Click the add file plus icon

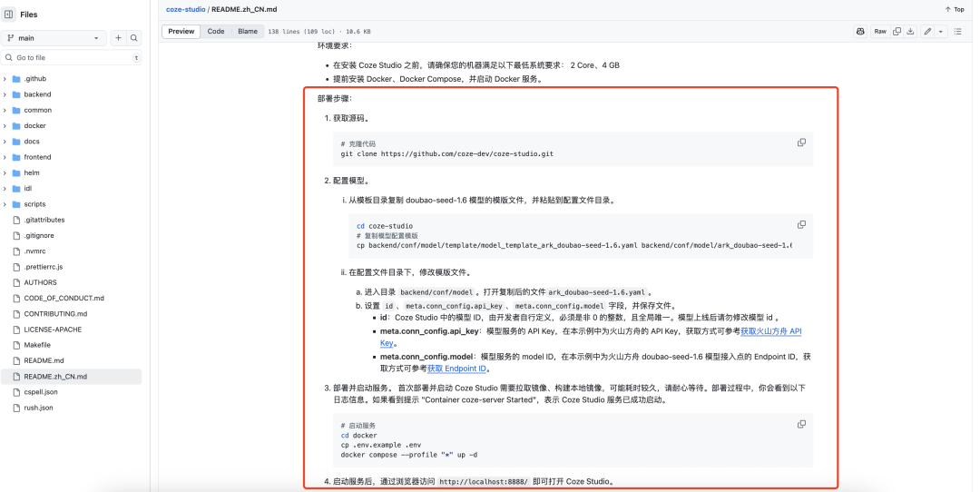pos(118,38)
